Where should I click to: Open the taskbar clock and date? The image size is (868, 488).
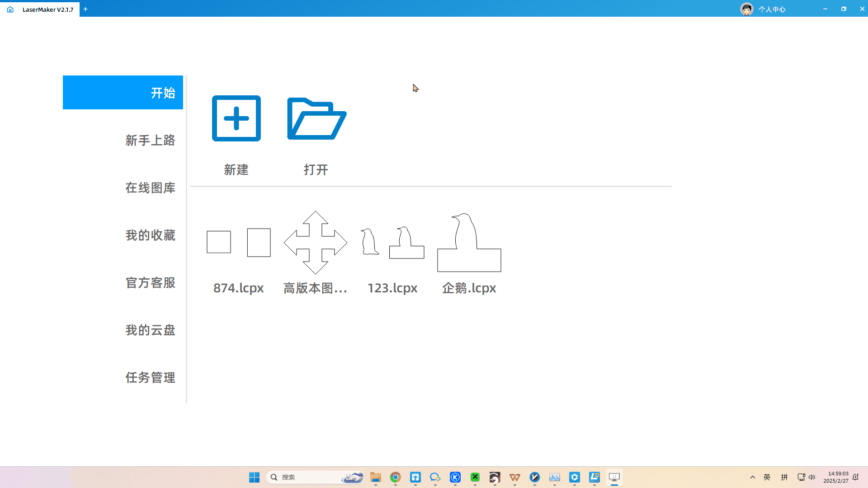click(836, 477)
